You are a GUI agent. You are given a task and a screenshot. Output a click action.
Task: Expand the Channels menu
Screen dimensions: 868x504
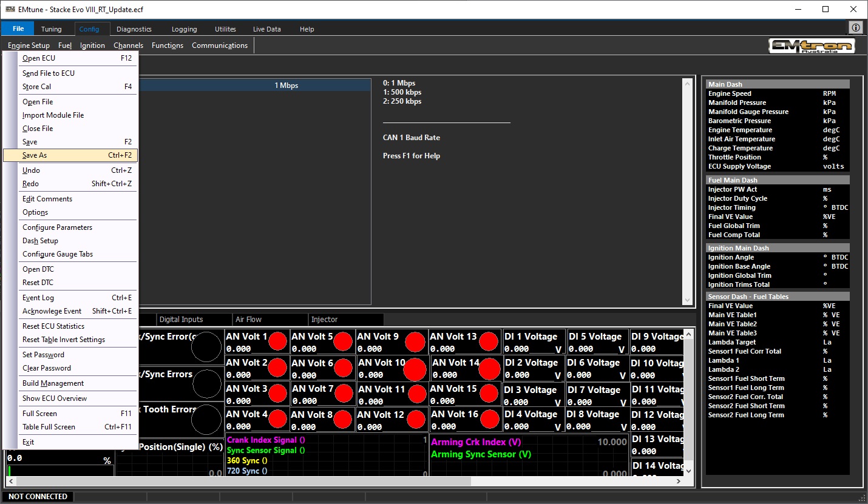128,45
